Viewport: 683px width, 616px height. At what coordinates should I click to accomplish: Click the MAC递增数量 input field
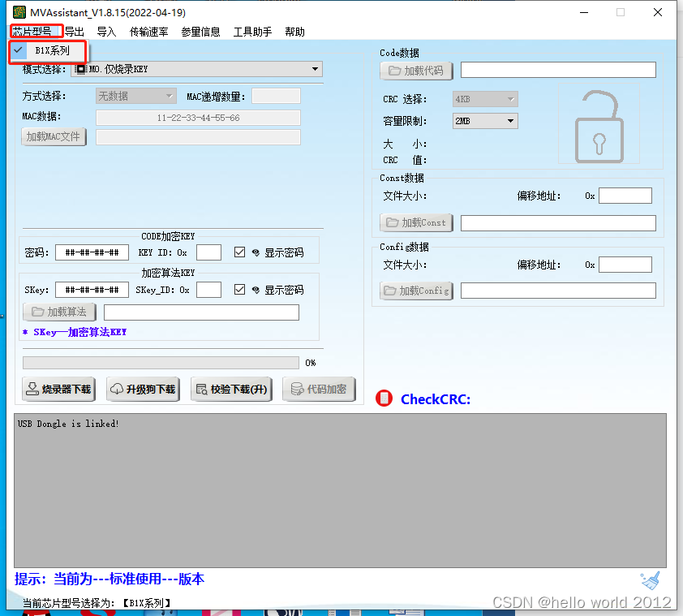tap(276, 96)
